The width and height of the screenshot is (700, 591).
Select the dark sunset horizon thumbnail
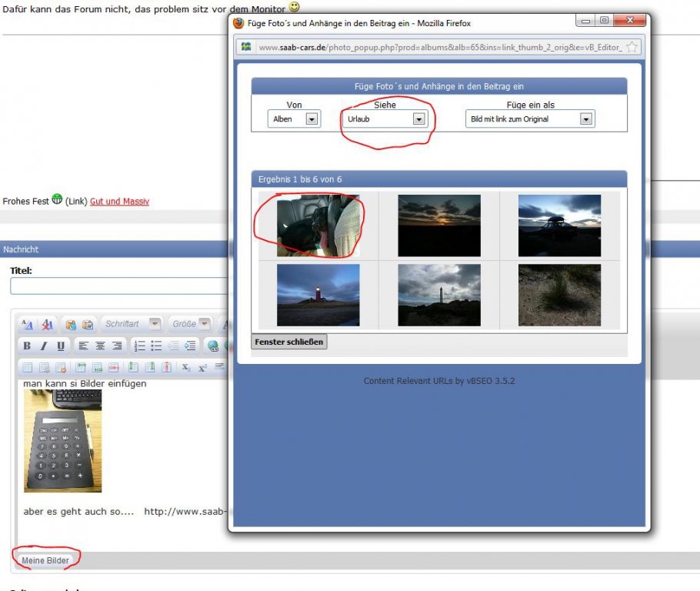439,225
